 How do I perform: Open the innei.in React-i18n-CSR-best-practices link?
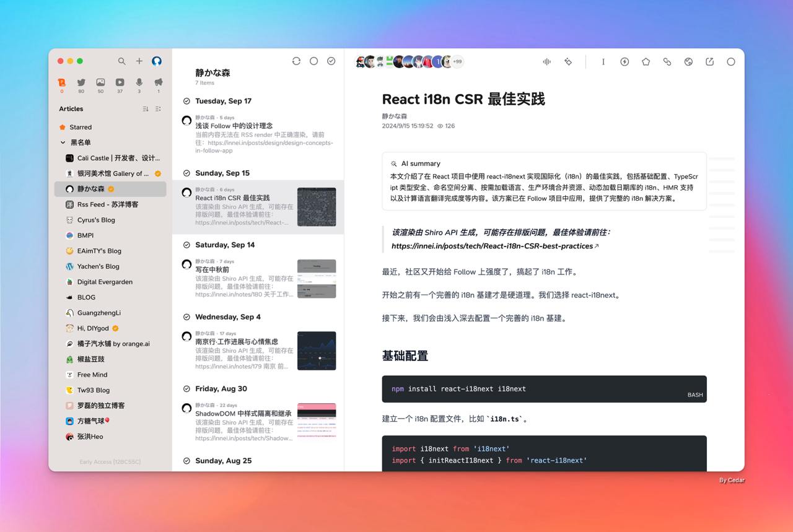click(495, 246)
